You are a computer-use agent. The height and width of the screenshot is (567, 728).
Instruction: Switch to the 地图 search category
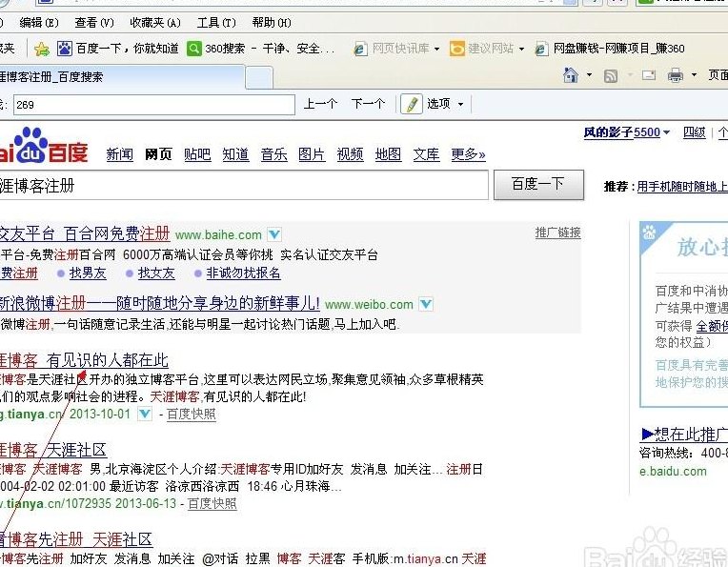click(x=388, y=154)
